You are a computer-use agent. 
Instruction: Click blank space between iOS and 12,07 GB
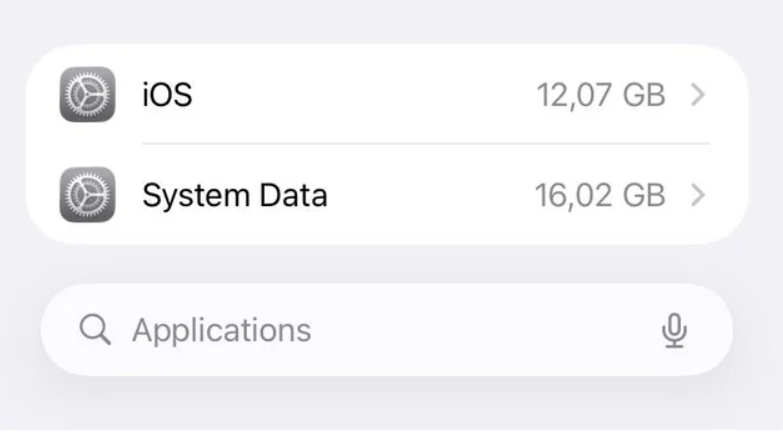pyautogui.click(x=360, y=95)
